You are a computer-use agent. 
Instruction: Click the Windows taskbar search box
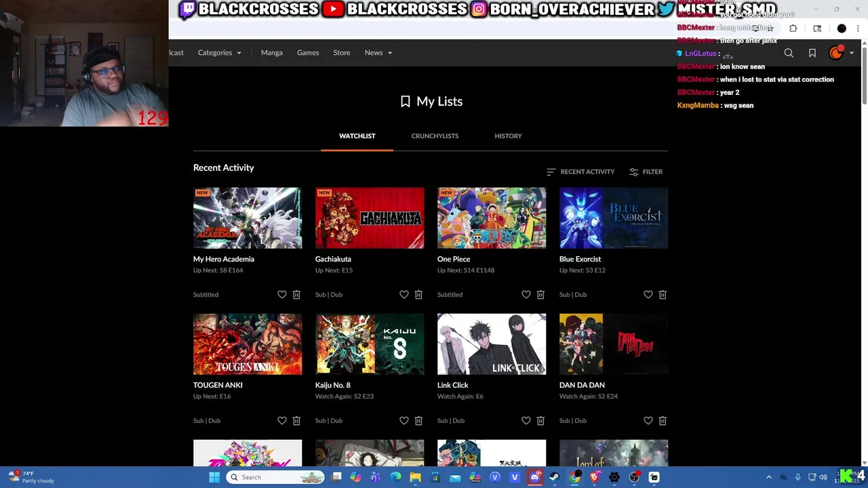click(275, 477)
